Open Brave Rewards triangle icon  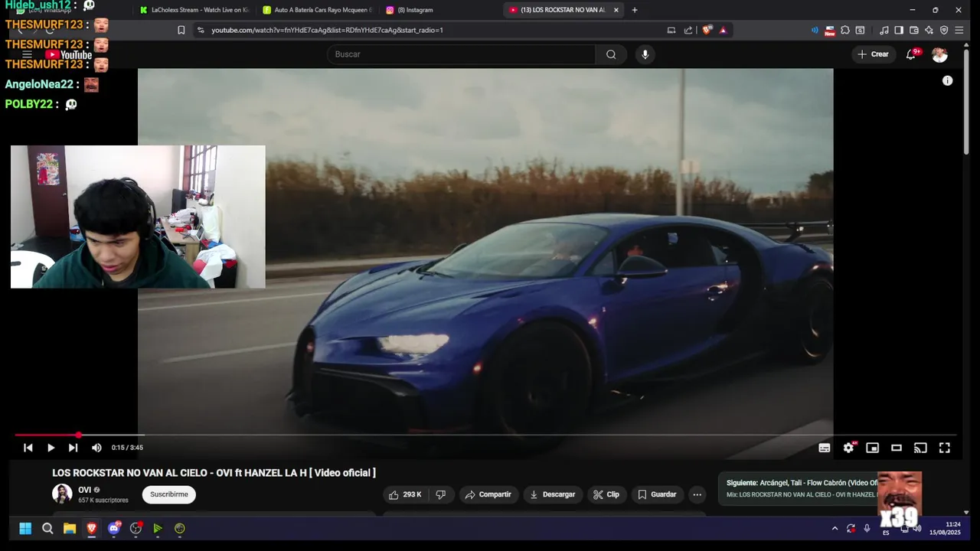pos(723,30)
